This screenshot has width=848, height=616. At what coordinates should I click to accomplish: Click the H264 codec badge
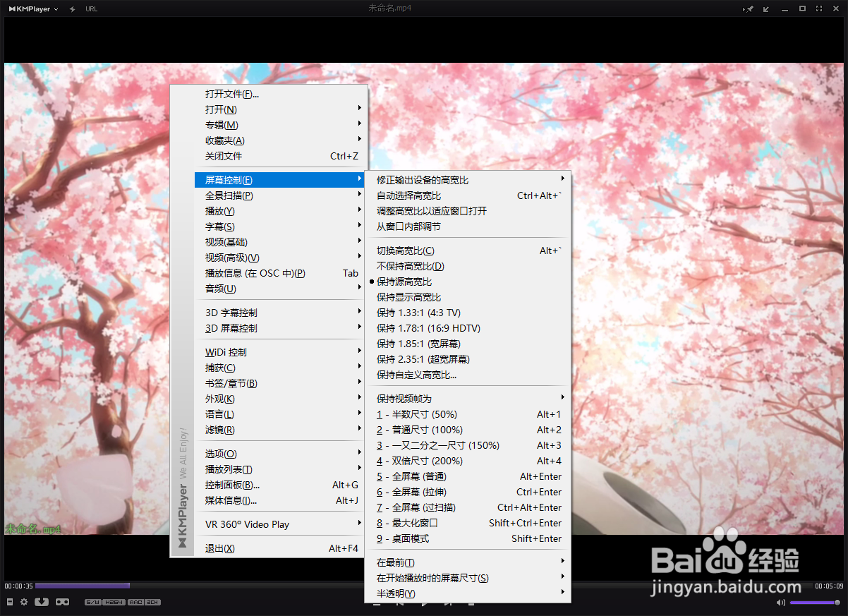click(114, 602)
